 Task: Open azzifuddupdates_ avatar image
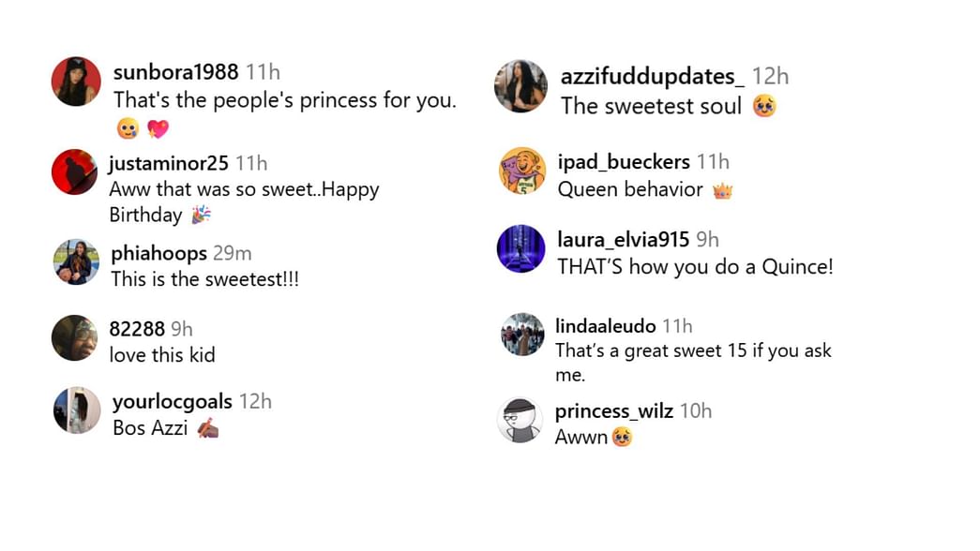tap(520, 86)
